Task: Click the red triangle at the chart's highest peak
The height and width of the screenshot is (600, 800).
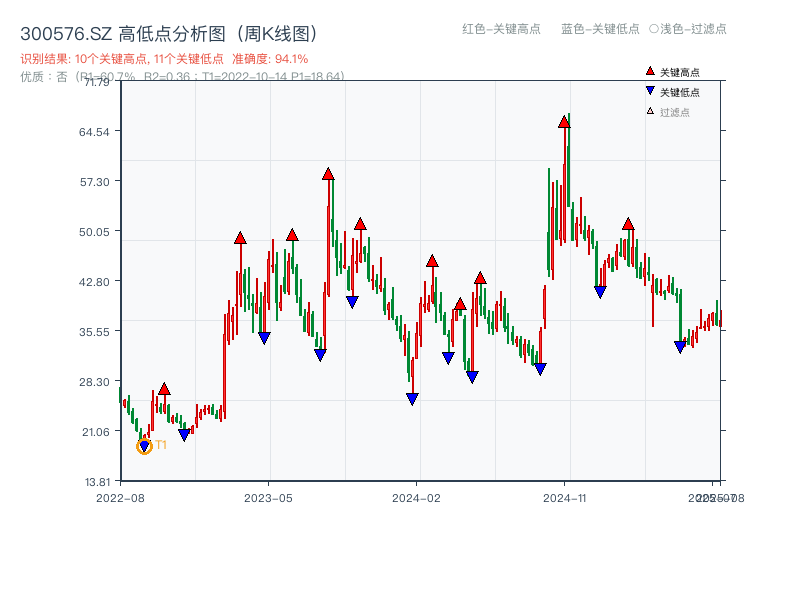Action: [x=563, y=122]
